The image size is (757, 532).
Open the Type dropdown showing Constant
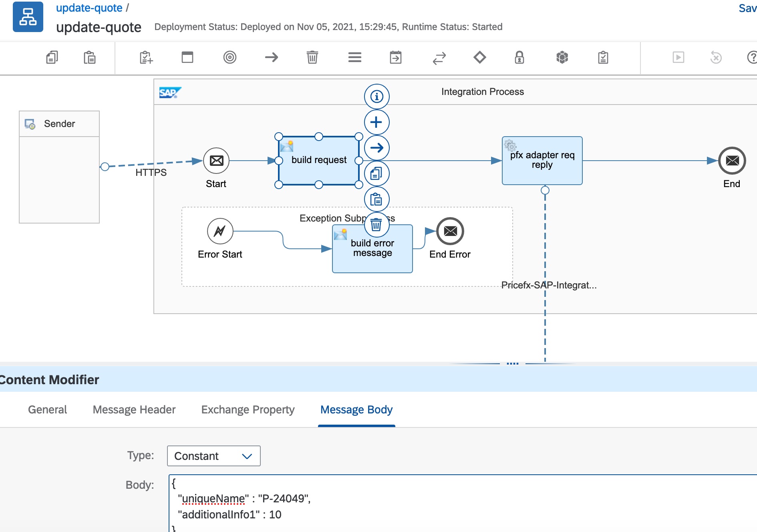coord(213,456)
